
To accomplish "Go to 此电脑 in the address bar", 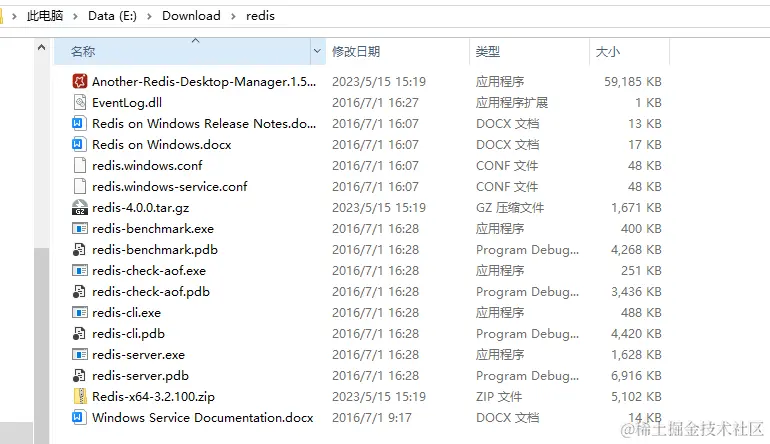I will tap(45, 16).
